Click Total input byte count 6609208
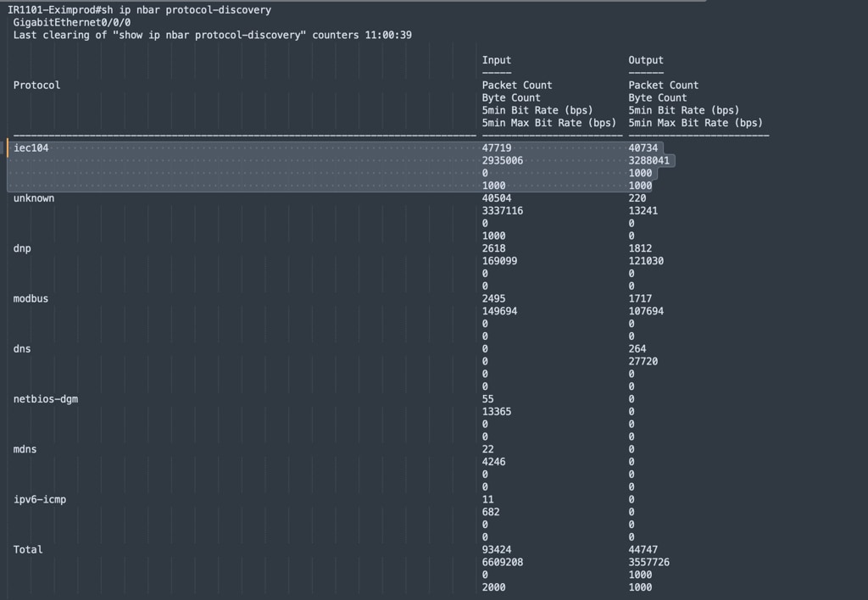The width and height of the screenshot is (868, 600). coord(502,563)
